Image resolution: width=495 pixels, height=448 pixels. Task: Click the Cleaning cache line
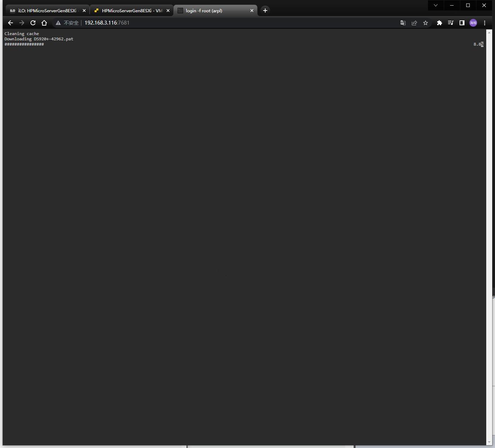click(x=22, y=34)
